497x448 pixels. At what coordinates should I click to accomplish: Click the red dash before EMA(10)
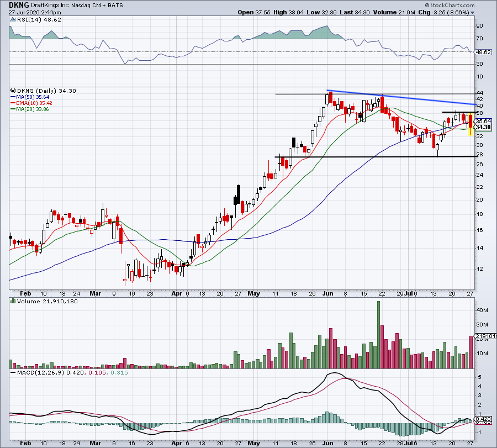click(x=13, y=103)
